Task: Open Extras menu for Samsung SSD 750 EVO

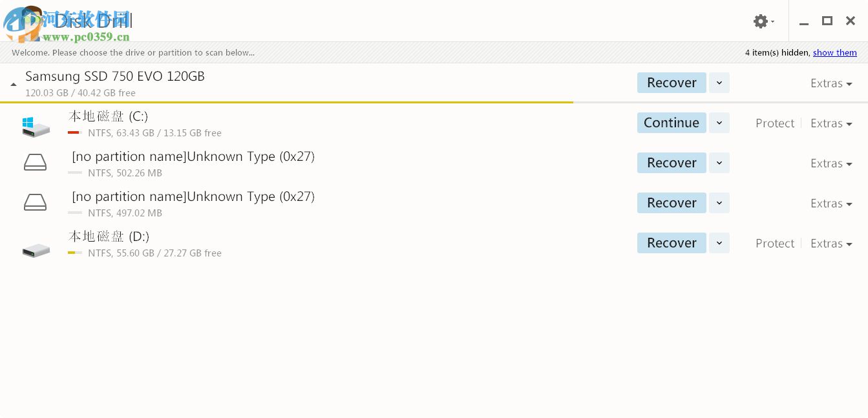Action: [831, 83]
